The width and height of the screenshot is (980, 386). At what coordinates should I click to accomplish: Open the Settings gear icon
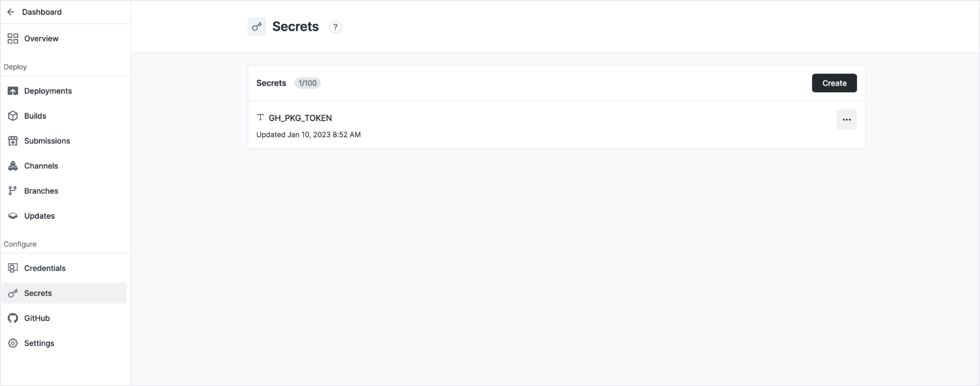point(13,343)
